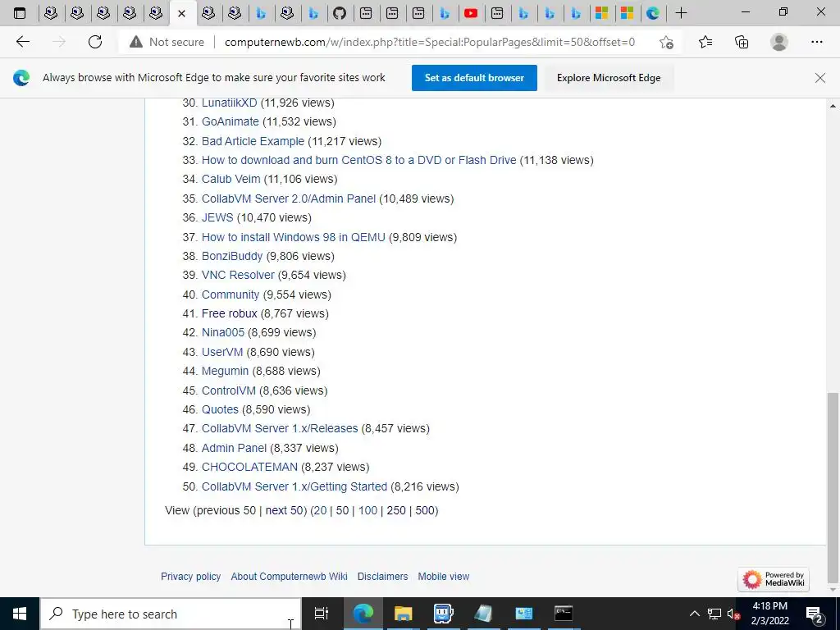Image resolution: width=840 pixels, height=630 pixels.
Task: Add this page to favorites
Action: tap(666, 42)
